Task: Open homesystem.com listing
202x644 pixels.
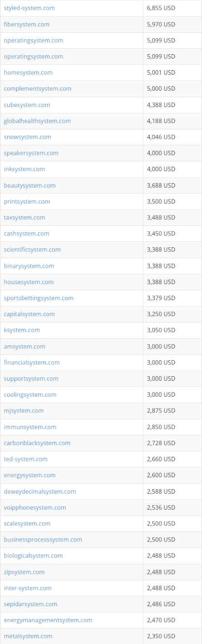Action: point(28,72)
